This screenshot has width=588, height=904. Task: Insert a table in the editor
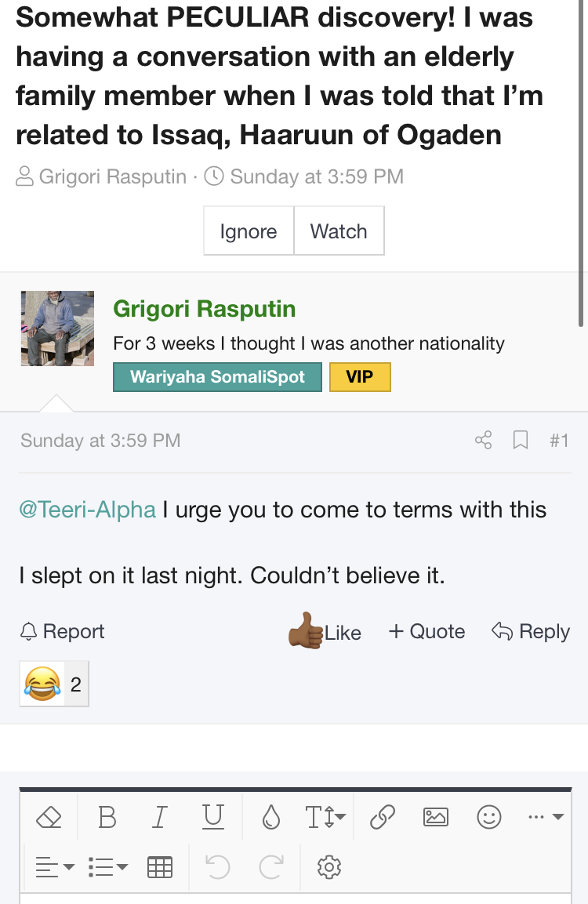pyautogui.click(x=160, y=866)
